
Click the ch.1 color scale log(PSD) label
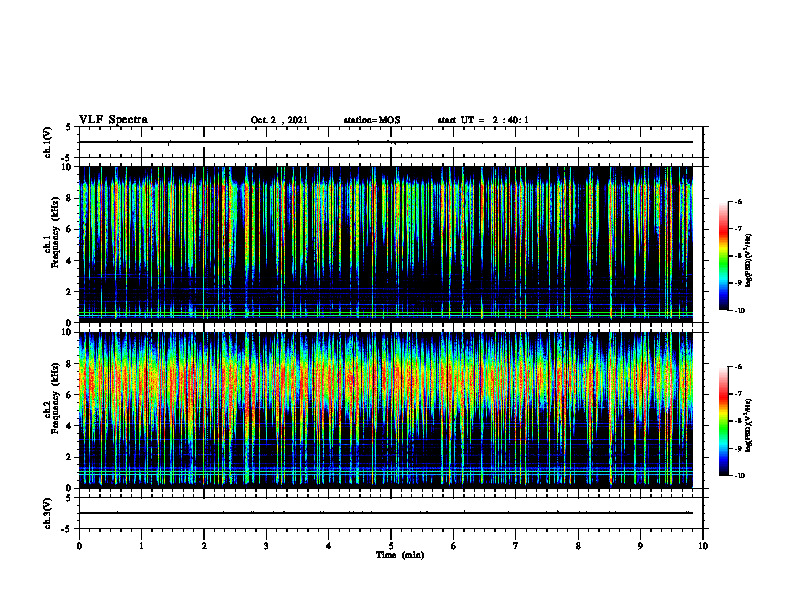tap(750, 260)
